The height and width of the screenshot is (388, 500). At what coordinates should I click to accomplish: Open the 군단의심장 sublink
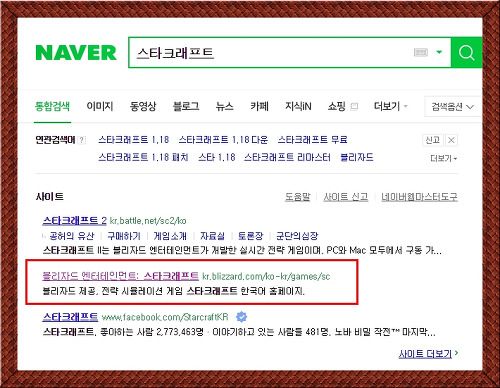[x=297, y=236]
